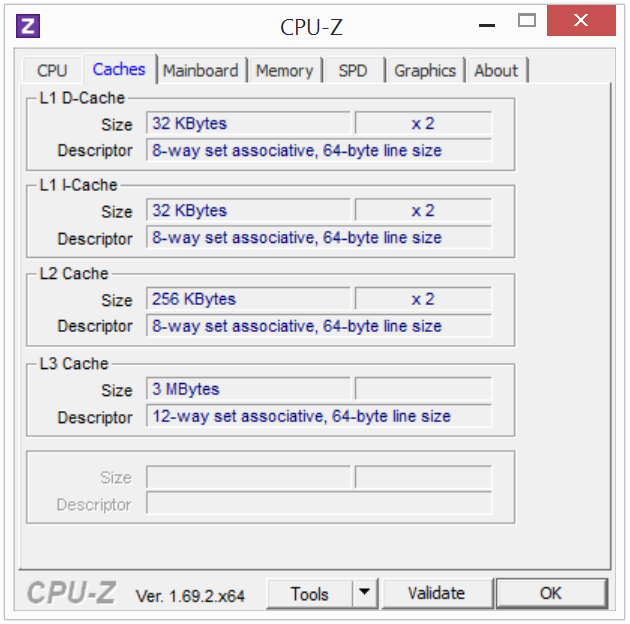Screen dimensions: 630x624
Task: Switch to the CPU tab
Action: pyautogui.click(x=52, y=70)
